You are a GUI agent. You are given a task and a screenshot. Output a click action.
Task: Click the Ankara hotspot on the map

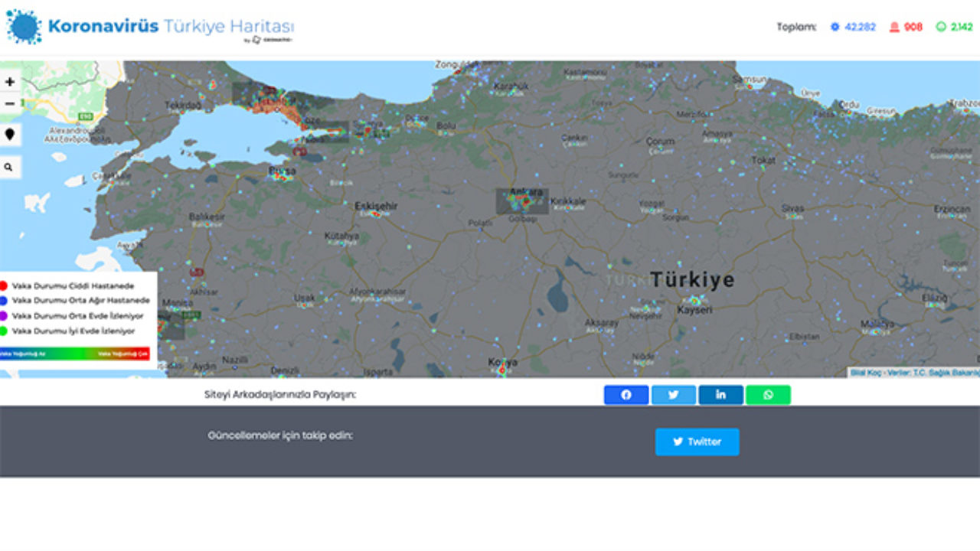[x=524, y=201]
